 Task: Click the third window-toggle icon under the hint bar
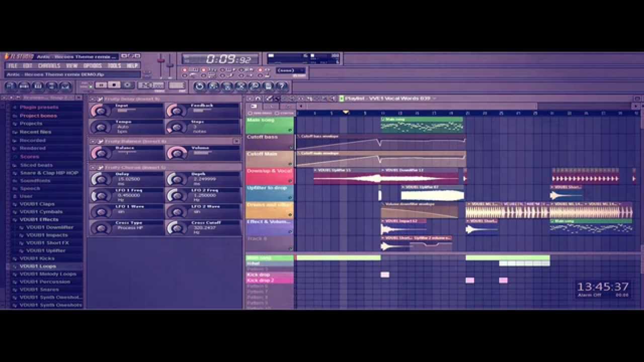click(38, 86)
